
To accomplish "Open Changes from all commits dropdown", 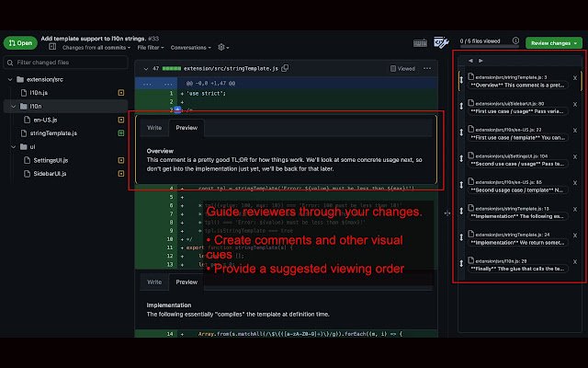I will coord(96,48).
